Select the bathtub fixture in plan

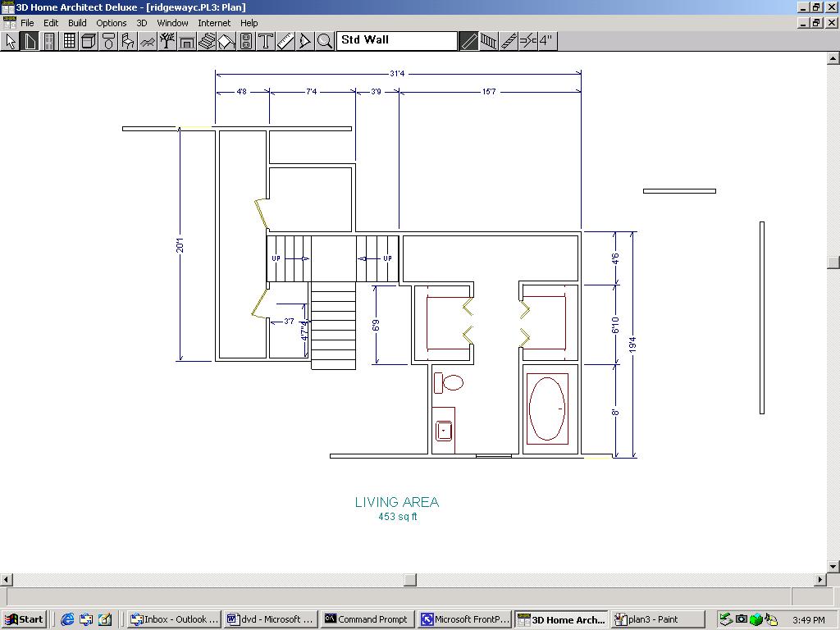point(547,409)
